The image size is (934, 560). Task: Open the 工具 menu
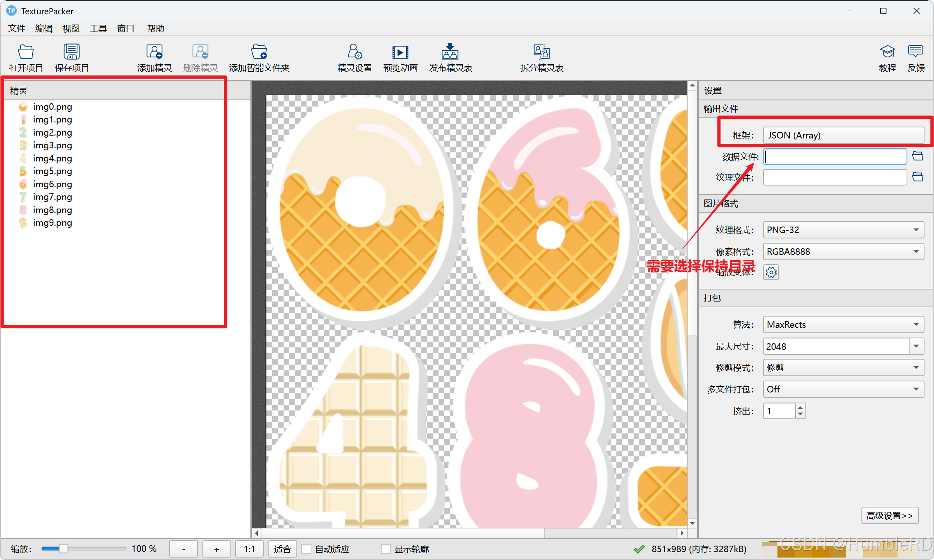[x=98, y=28]
